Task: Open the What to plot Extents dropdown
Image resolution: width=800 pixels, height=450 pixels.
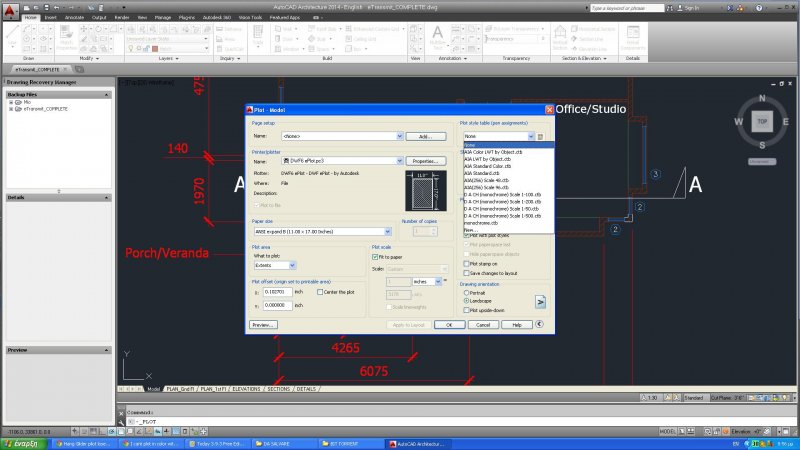Action: click(292, 265)
